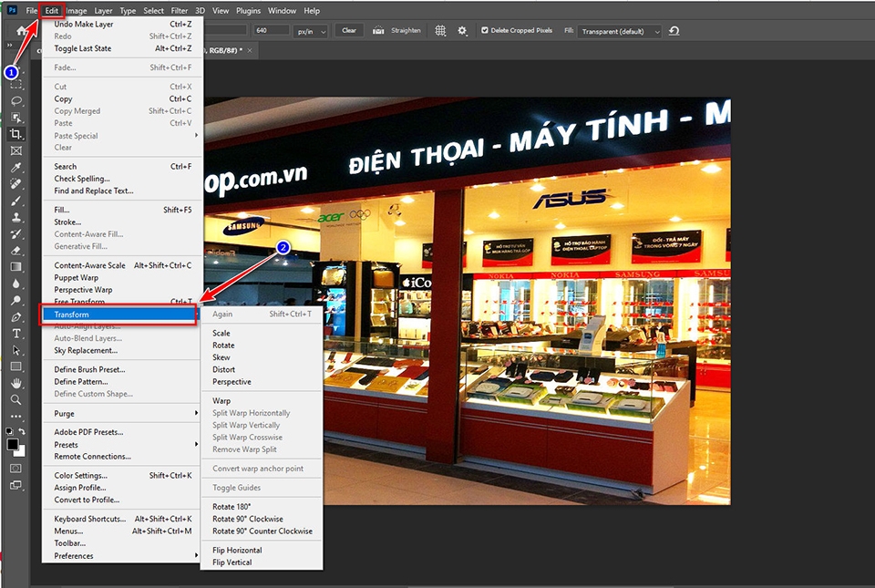The height and width of the screenshot is (588, 875).
Task: Select the Zoom tool
Action: point(16,400)
